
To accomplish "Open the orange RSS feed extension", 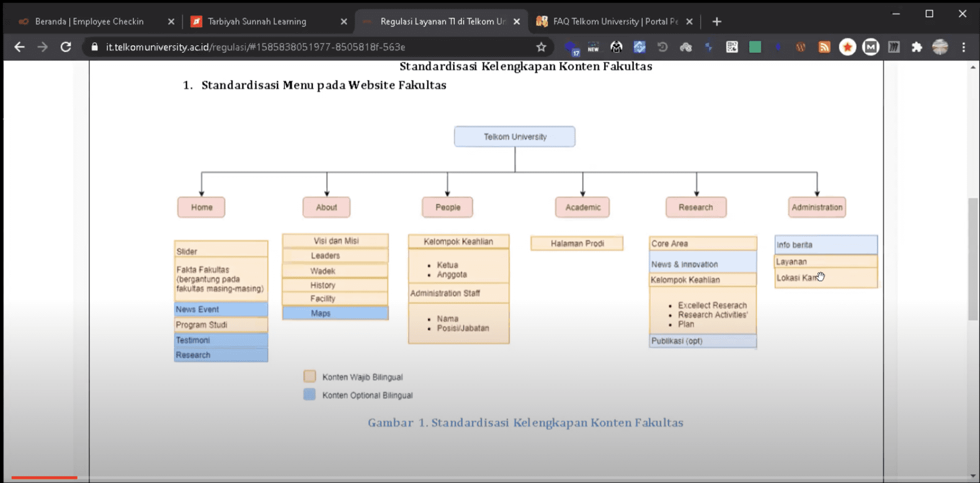I will [824, 47].
